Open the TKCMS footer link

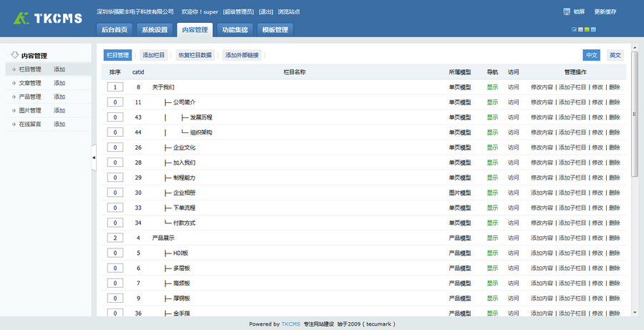pos(291,324)
